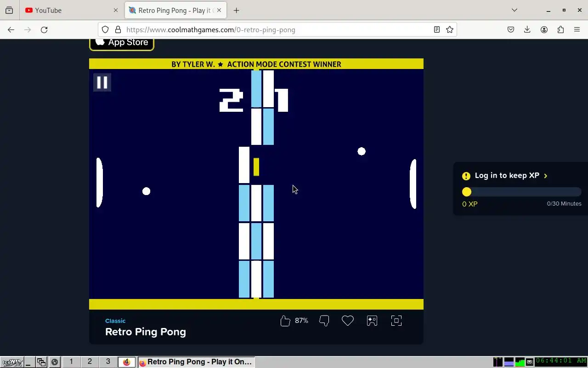This screenshot has height=368, width=588.
Task: Go back to the previous page
Action: 11,29
